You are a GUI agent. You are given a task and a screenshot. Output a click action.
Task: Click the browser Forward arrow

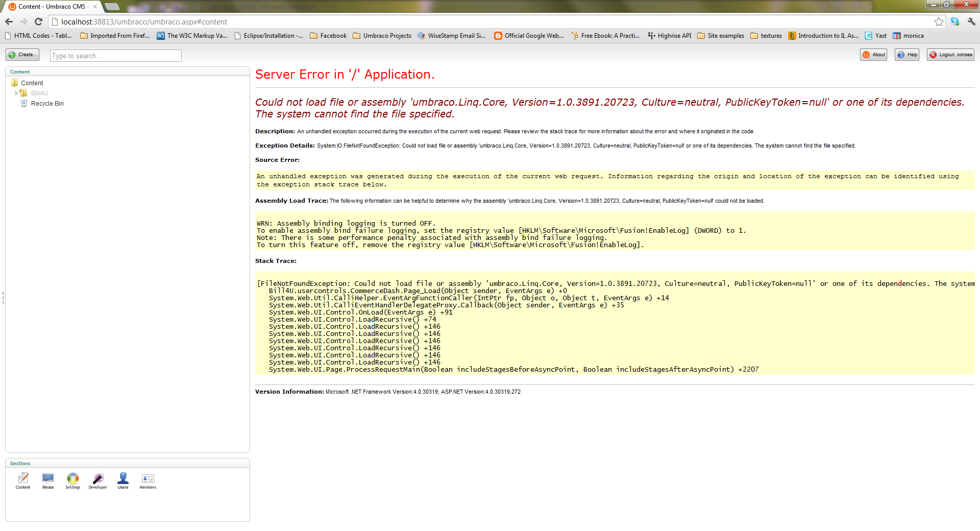tap(23, 21)
